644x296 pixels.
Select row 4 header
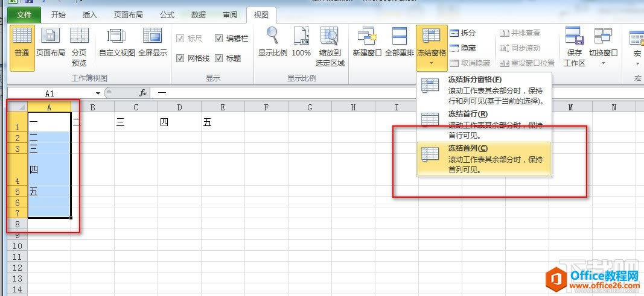pyautogui.click(x=18, y=169)
